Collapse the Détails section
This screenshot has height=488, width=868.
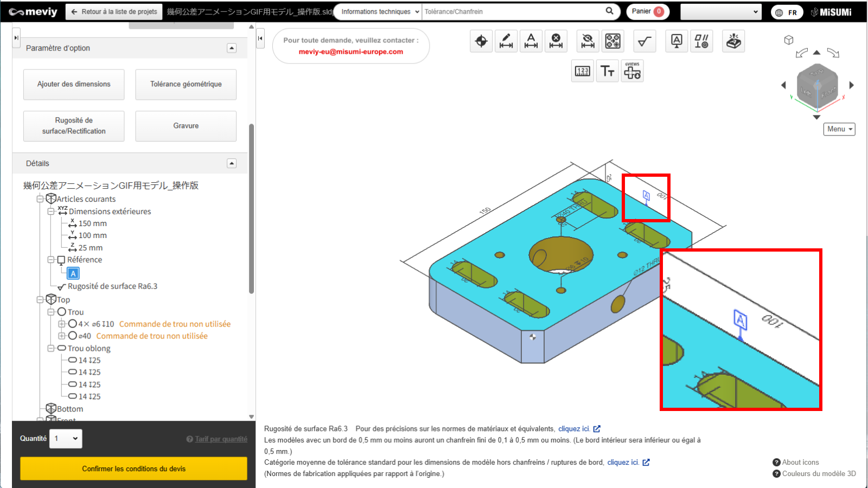232,163
